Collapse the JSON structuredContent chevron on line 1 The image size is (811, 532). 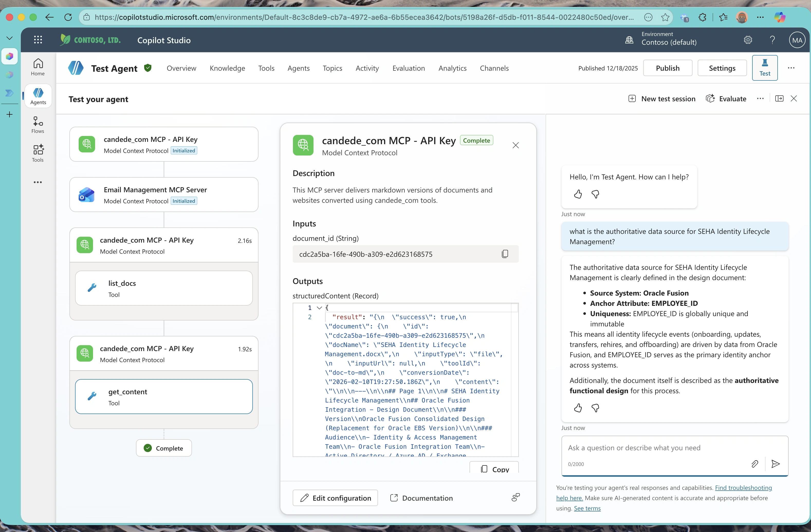pos(319,307)
